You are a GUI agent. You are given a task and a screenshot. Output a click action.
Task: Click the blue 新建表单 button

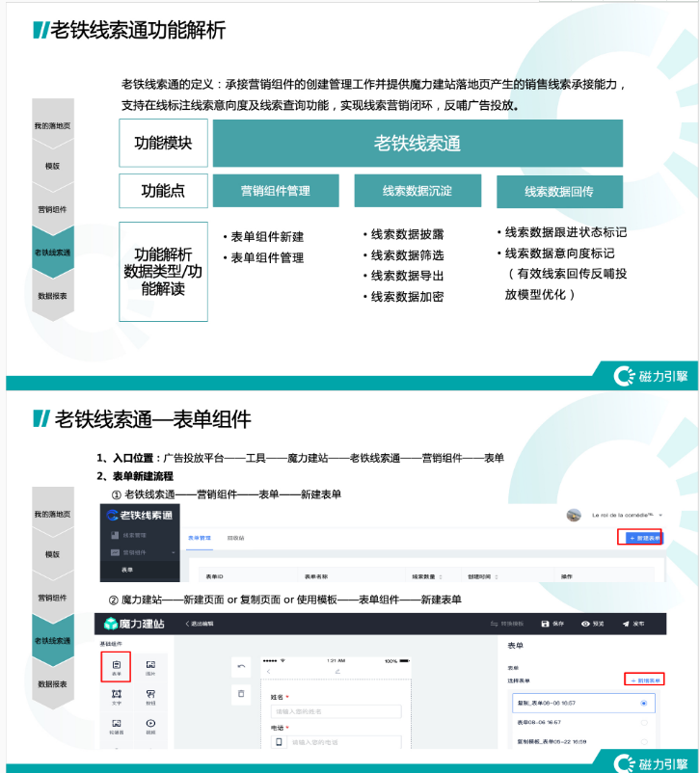(x=644, y=539)
